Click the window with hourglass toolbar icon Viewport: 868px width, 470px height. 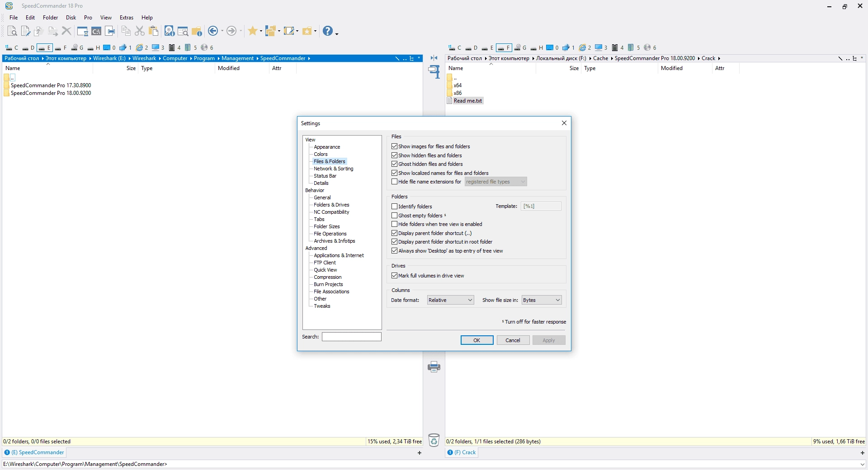pyautogui.click(x=82, y=31)
